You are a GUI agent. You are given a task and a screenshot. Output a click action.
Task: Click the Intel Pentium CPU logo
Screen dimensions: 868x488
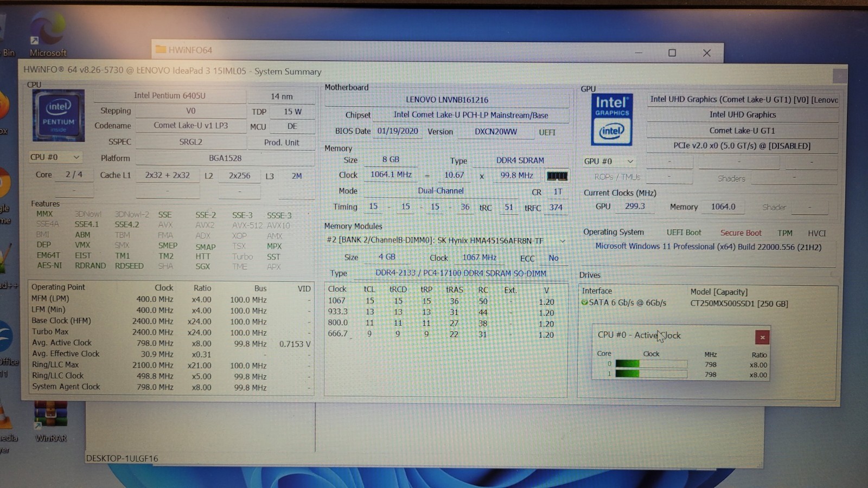(x=59, y=116)
